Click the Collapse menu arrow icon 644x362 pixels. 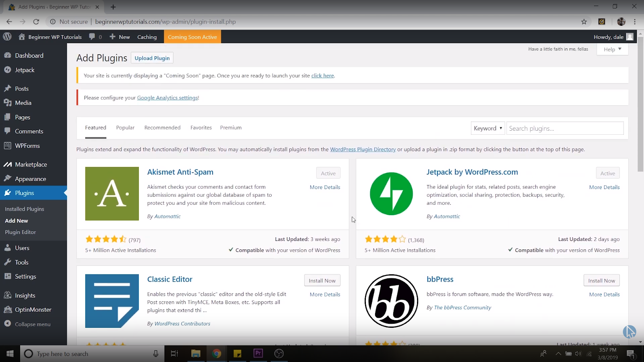[x=8, y=324]
